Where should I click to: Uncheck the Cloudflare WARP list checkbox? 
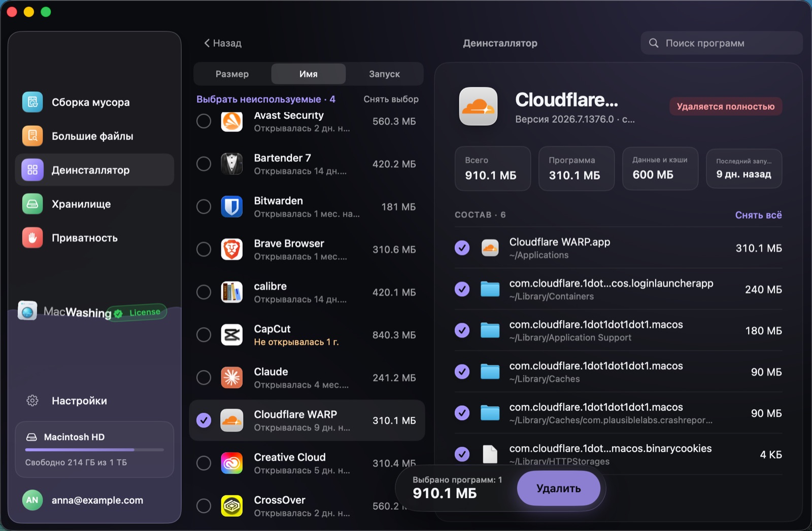(204, 420)
